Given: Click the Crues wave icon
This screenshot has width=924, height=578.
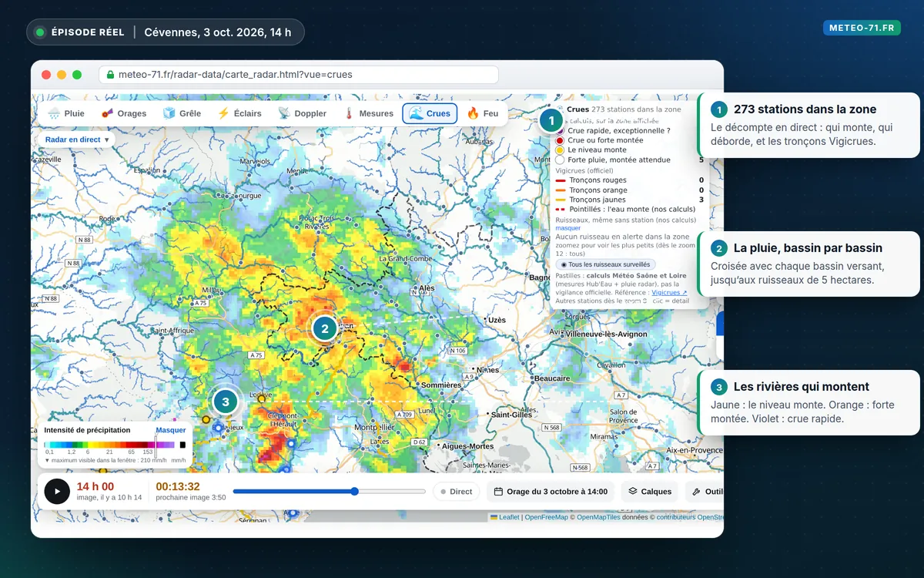Looking at the screenshot, I should click(416, 113).
